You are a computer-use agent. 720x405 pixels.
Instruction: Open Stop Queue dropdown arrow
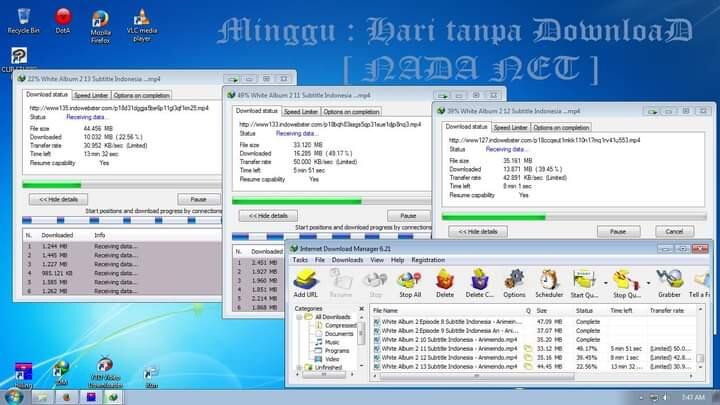click(648, 283)
